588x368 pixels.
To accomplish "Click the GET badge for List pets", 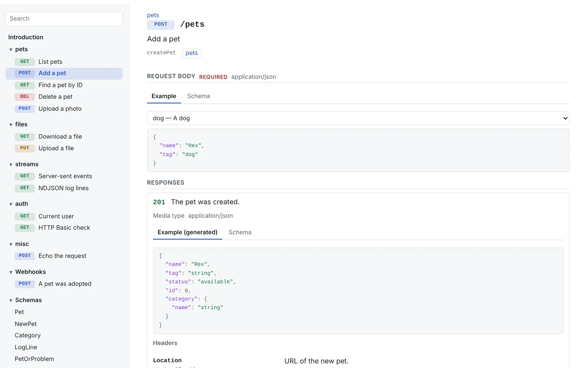I will coord(25,62).
